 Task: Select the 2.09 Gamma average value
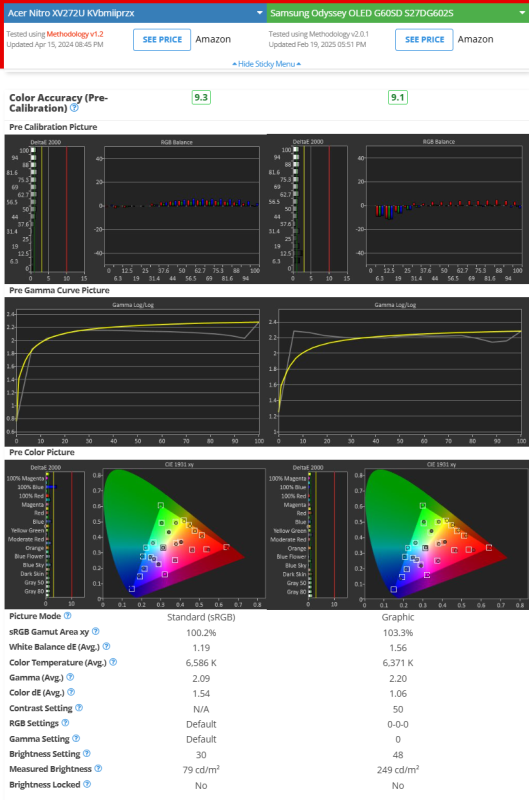tap(201, 678)
